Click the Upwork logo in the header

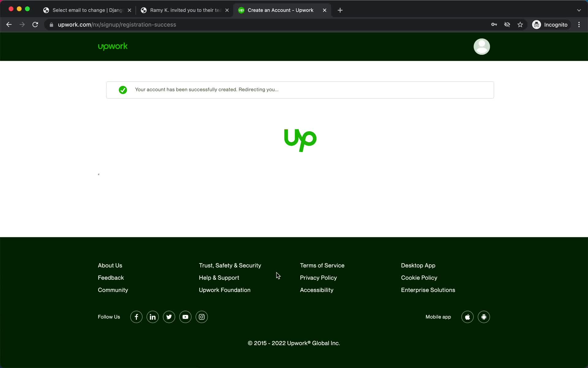coord(113,46)
